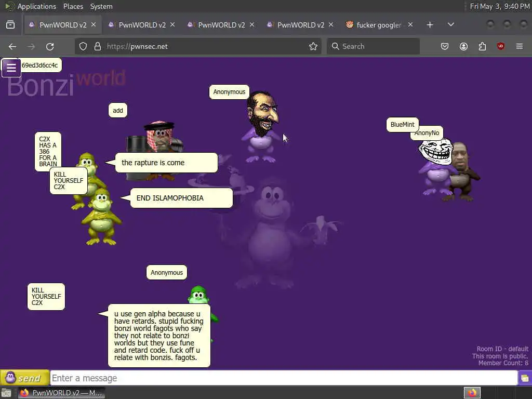The width and height of the screenshot is (532, 399).
Task: Close the fucker googler tab
Action: point(410,25)
